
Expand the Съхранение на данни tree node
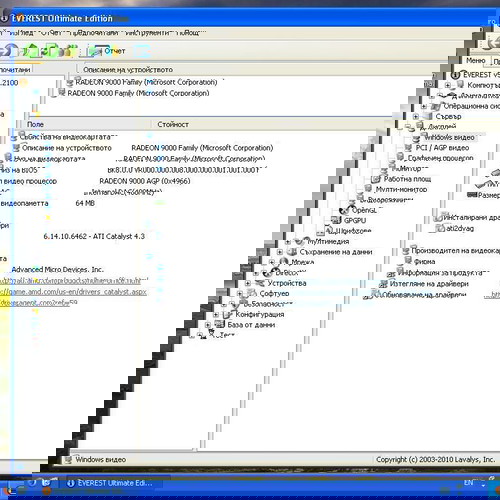pyautogui.click(x=280, y=252)
